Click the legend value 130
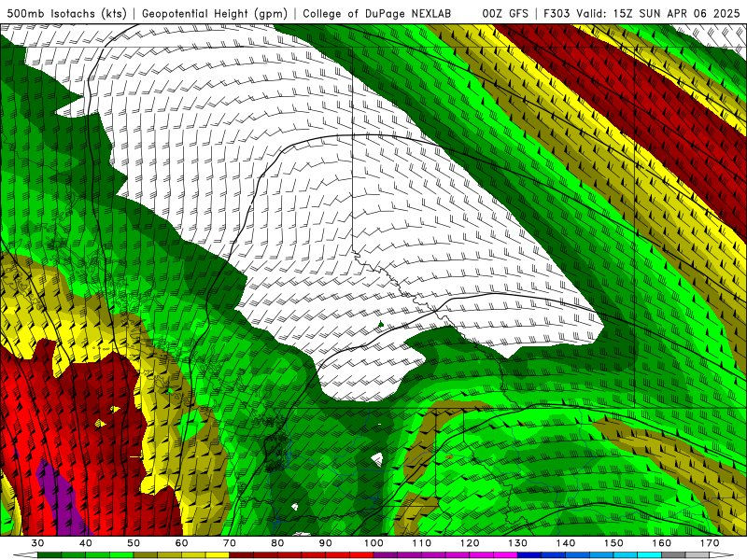Viewport: 747px width, 560px height. coord(518,543)
